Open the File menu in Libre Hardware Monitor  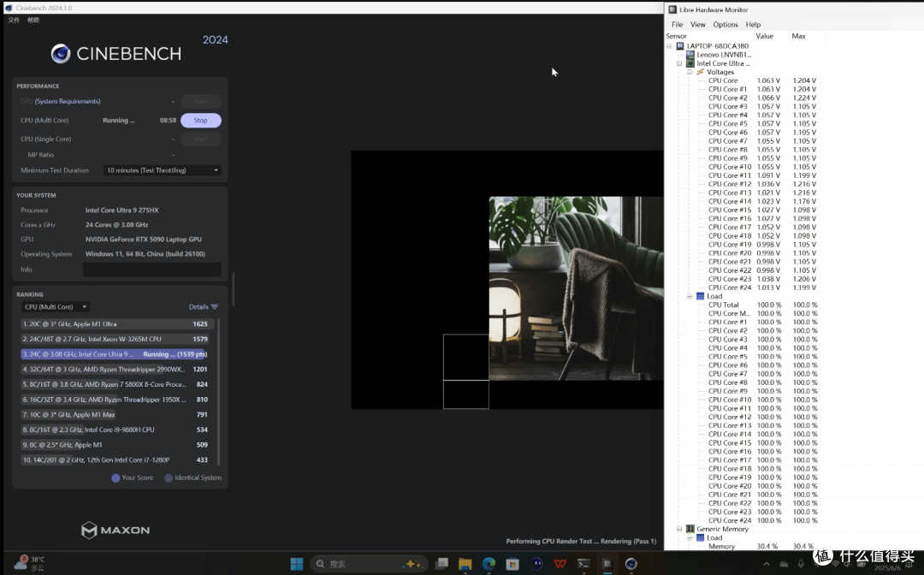[x=677, y=25]
